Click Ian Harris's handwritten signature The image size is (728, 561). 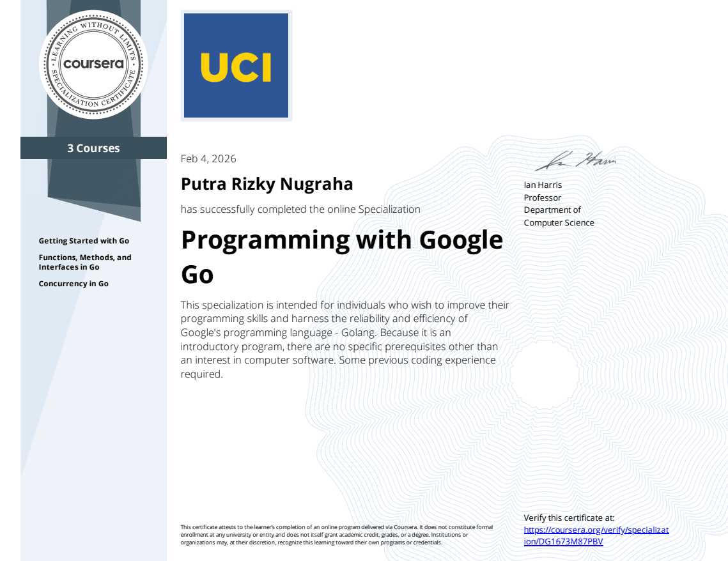[576, 160]
